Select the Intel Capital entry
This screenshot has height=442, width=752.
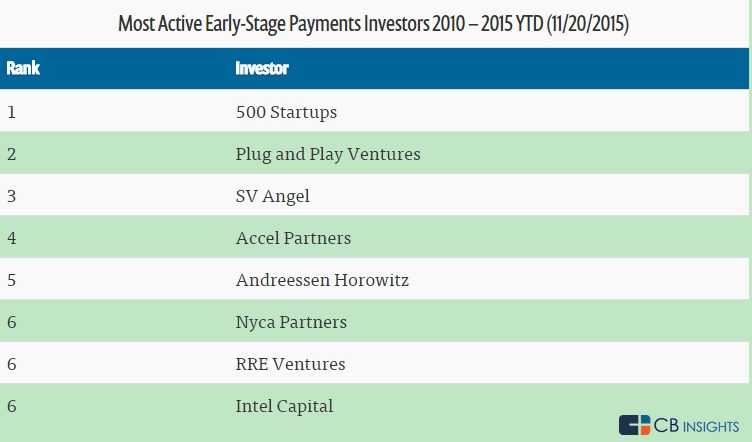pos(284,406)
